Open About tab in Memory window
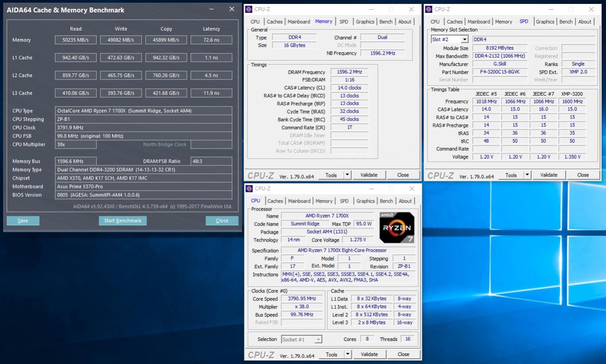 tap(405, 22)
